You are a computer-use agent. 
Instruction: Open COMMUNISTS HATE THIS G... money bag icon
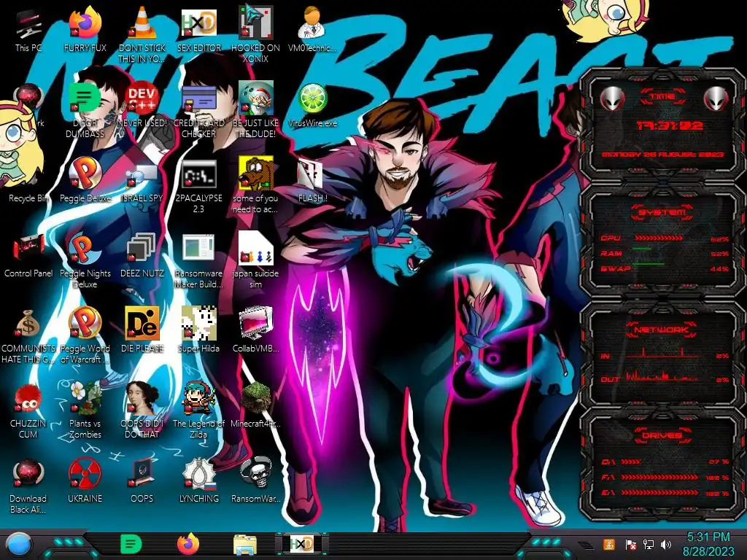point(28,335)
